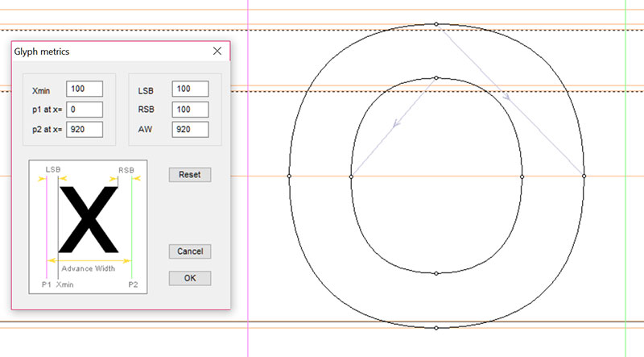Select the AW advance width field
This screenshot has height=357, width=644.
click(x=190, y=129)
